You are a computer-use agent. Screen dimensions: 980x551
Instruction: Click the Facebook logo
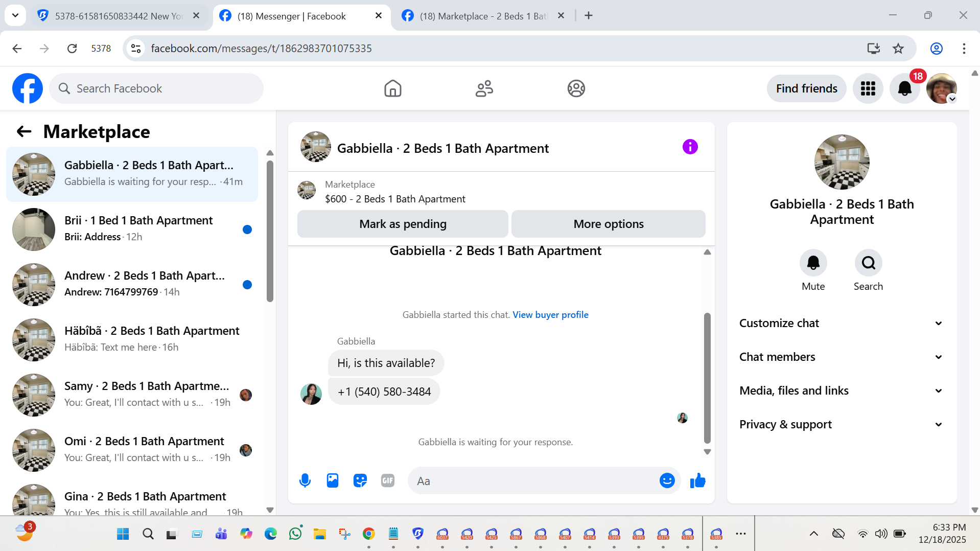coord(28,88)
